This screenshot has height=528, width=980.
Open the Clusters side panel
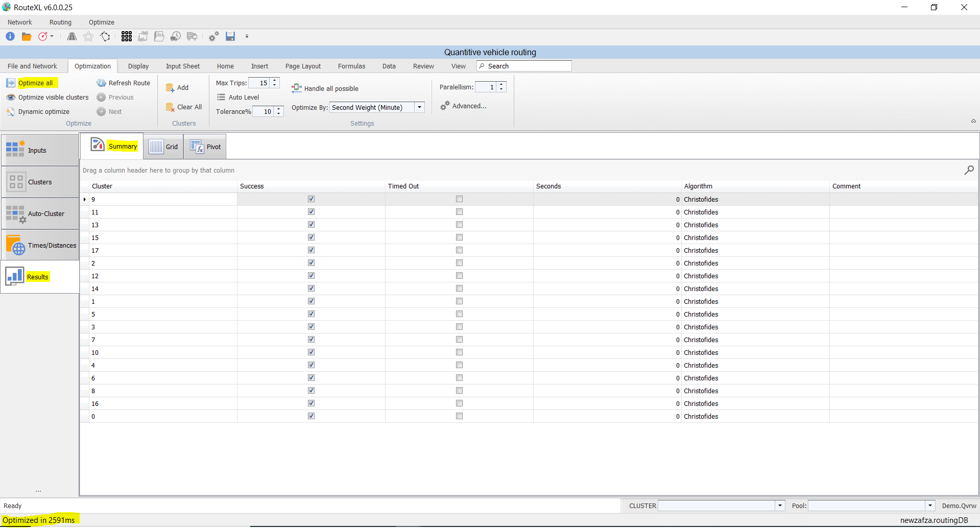coord(40,182)
